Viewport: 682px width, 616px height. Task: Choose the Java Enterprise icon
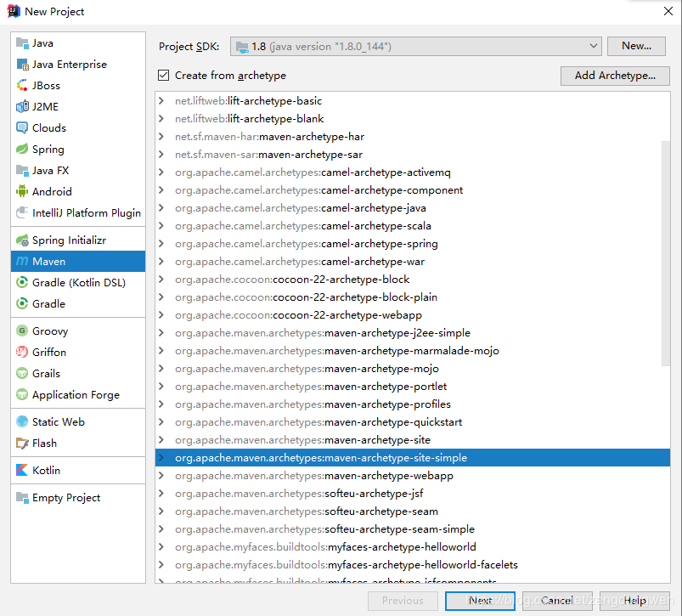(x=22, y=65)
